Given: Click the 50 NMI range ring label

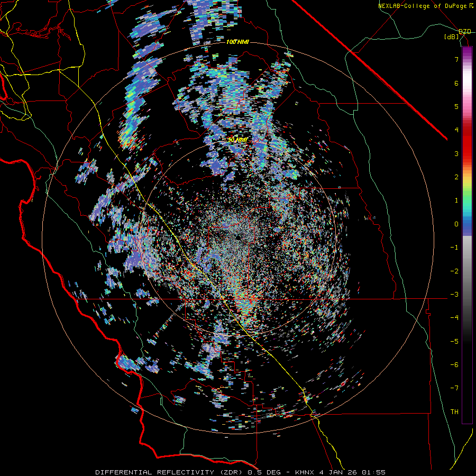Looking at the screenshot, I should [x=237, y=140].
